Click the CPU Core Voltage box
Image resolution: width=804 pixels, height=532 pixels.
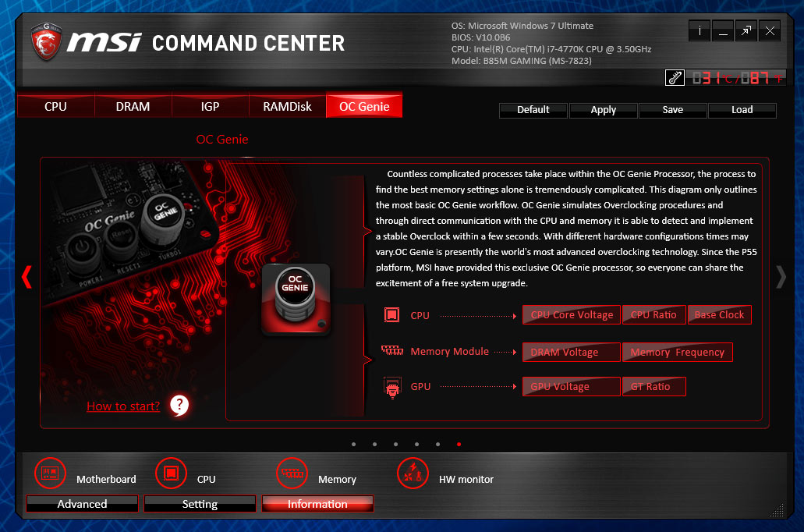pos(572,314)
